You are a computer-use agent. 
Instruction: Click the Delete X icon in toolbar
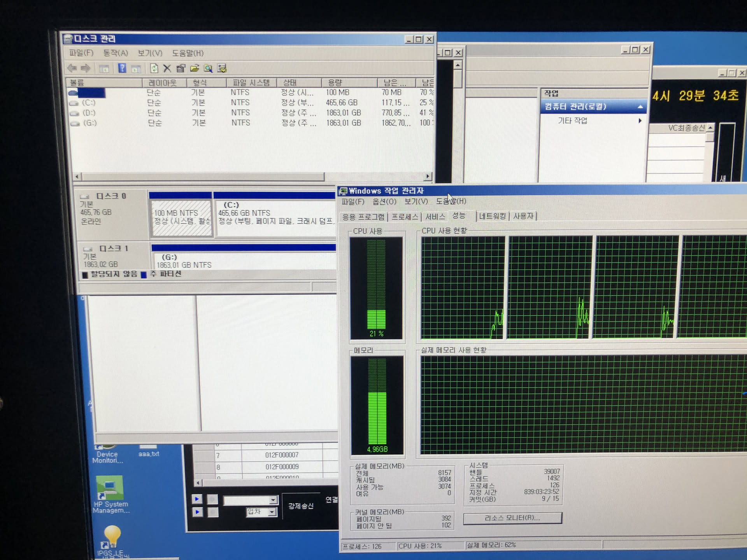tap(167, 69)
